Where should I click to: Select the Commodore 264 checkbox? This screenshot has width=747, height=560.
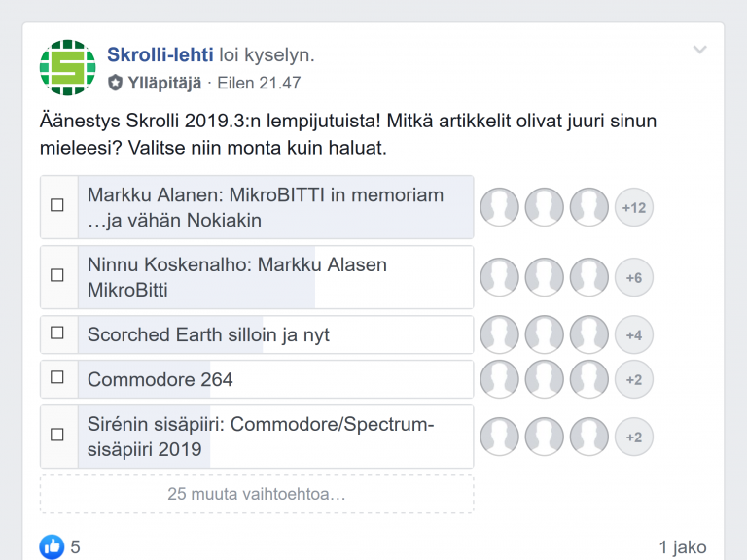click(57, 378)
